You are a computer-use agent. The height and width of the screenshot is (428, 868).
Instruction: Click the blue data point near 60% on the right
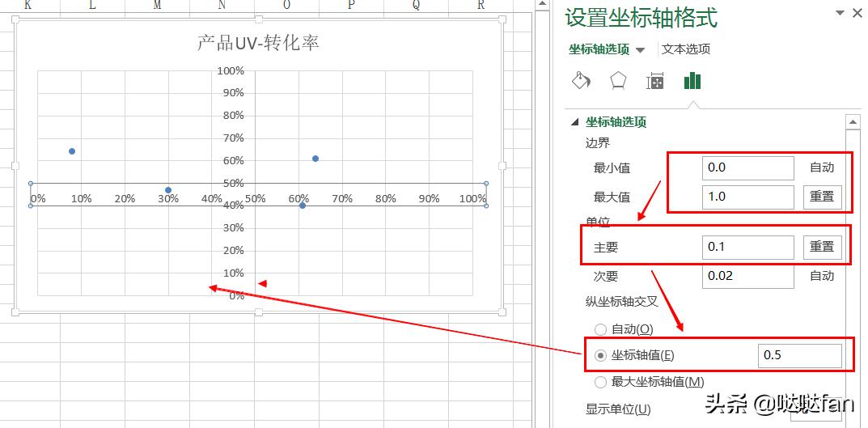315,159
